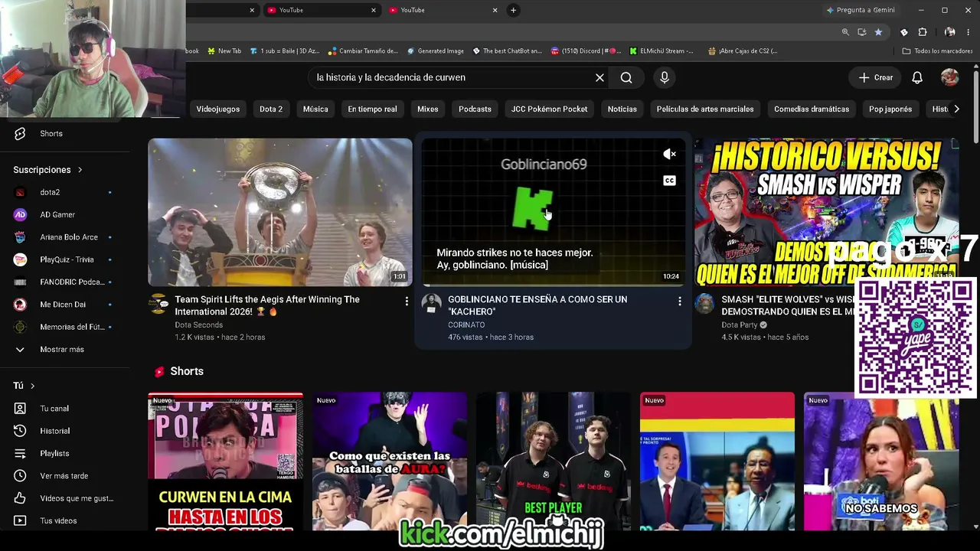Unmute the Goblinciano69 video preview

[x=669, y=155]
